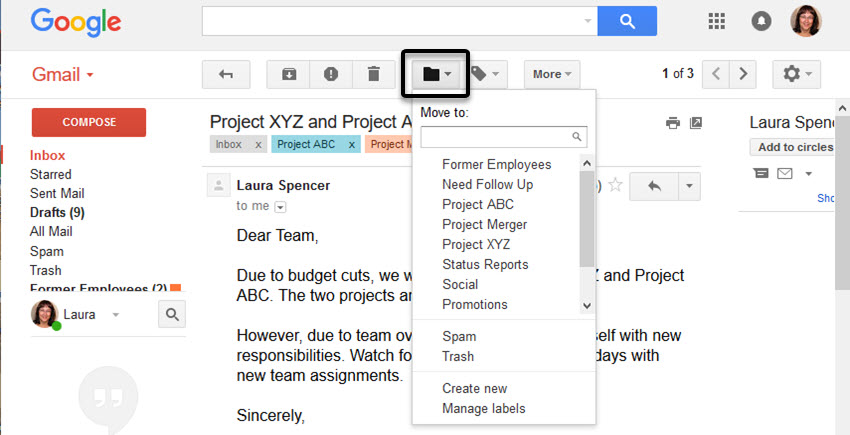
Task: Click the Move to list scroll-up arrow
Action: [x=587, y=163]
